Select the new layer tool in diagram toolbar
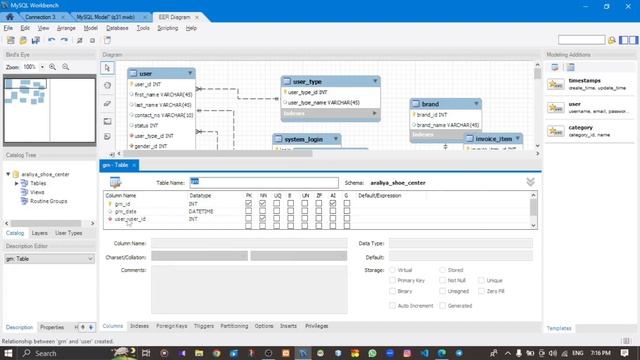The width and height of the screenshot is (640, 360). click(x=107, y=121)
